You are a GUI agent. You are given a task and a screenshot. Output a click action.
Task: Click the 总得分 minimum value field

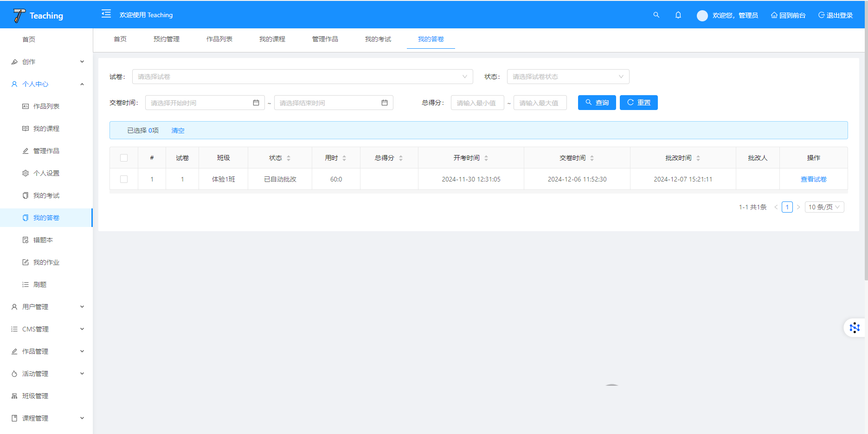point(477,103)
